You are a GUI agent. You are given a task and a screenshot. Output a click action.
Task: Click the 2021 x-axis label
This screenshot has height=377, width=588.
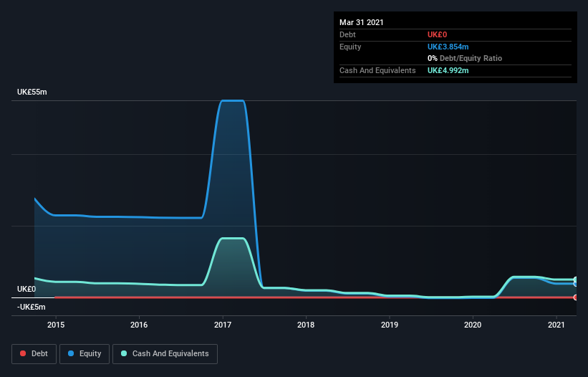[556, 325]
